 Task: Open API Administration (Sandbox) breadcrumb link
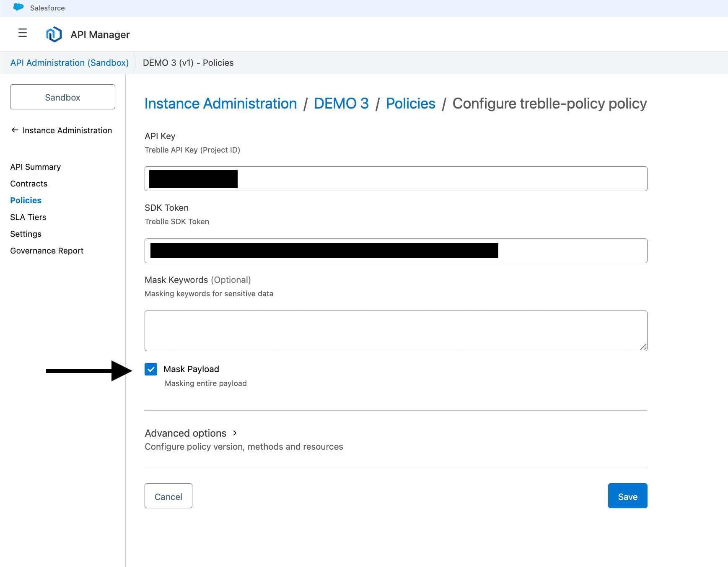point(70,62)
